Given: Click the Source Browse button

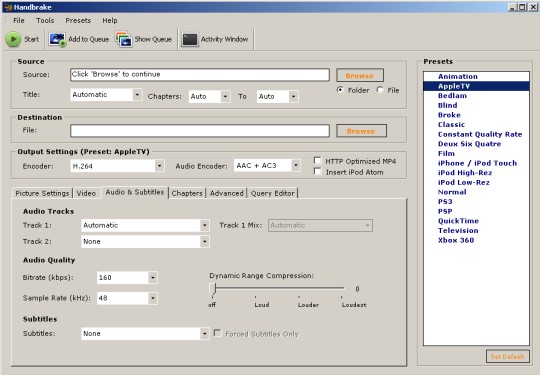Looking at the screenshot, I should 360,75.
